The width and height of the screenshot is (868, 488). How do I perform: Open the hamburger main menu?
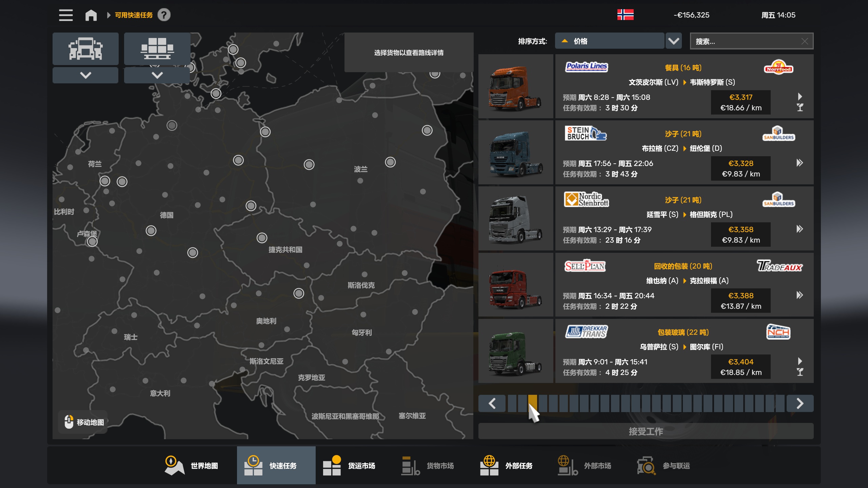point(66,15)
